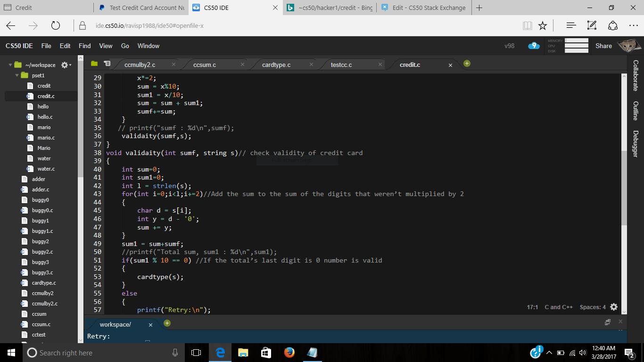Open the View menu
The height and width of the screenshot is (362, 644).
coord(106,46)
